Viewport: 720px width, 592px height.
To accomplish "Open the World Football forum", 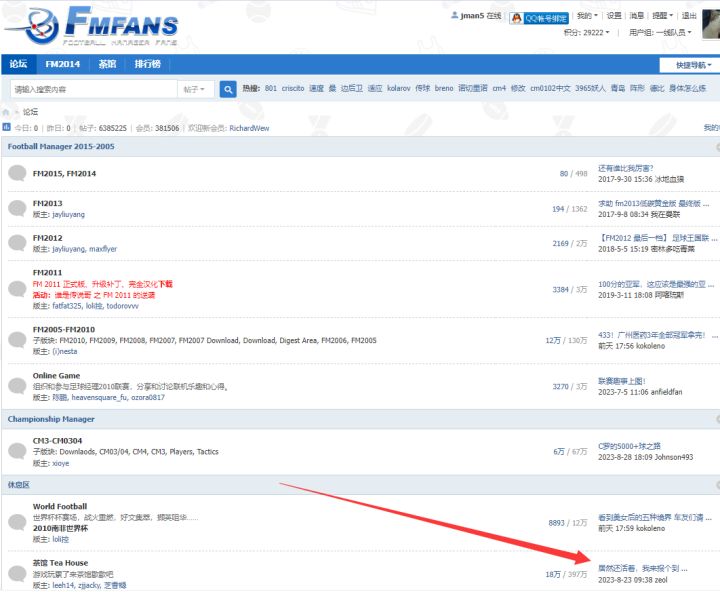I will pyautogui.click(x=60, y=507).
